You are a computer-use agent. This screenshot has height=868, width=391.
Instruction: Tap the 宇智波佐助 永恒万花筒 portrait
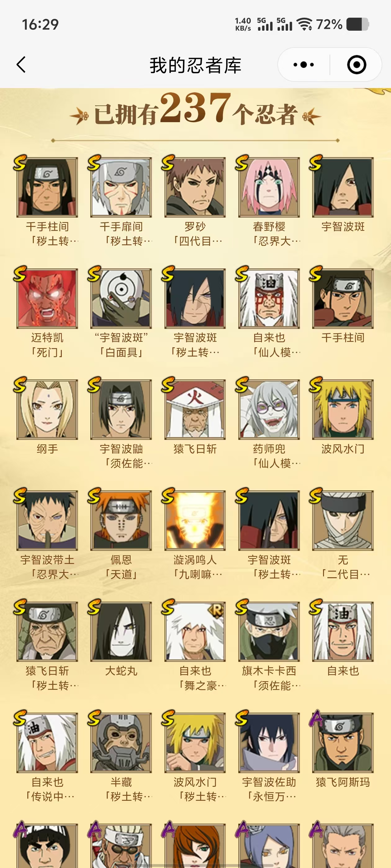[x=269, y=742]
